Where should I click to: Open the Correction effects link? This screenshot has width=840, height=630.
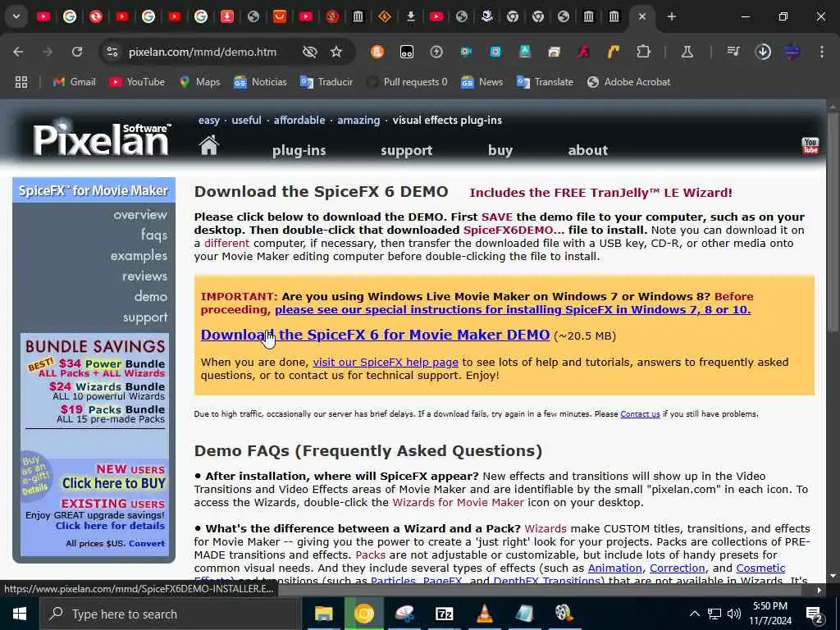(677, 568)
